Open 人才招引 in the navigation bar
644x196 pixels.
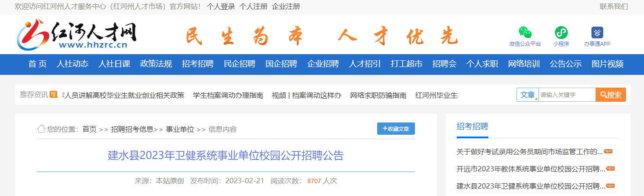[x=365, y=64]
